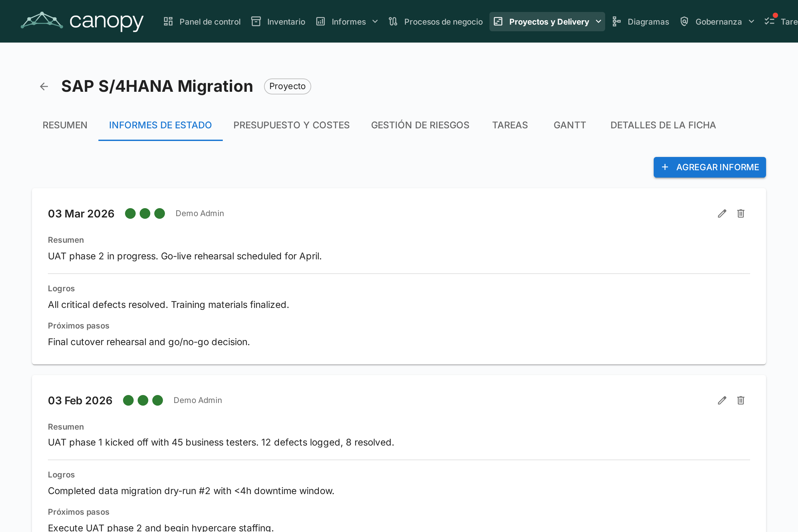Click last green status dot for 03 Feb 2026
Screen dimensions: 798x532
click(157, 400)
